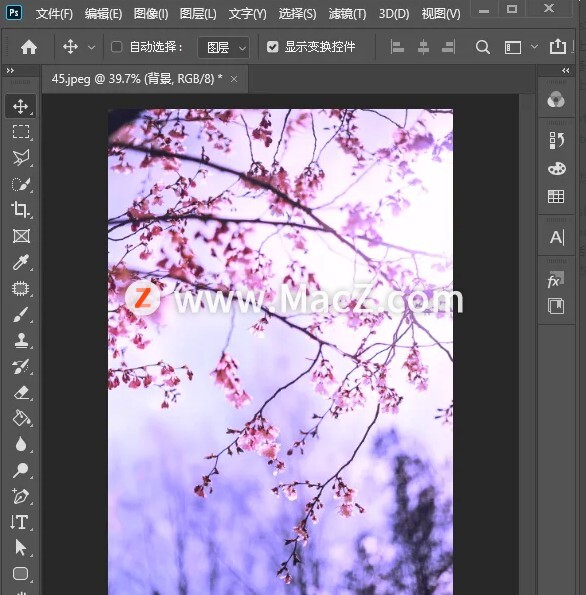Image resolution: width=586 pixels, height=595 pixels.
Task: Select the Quick Selection tool
Action: (20, 184)
